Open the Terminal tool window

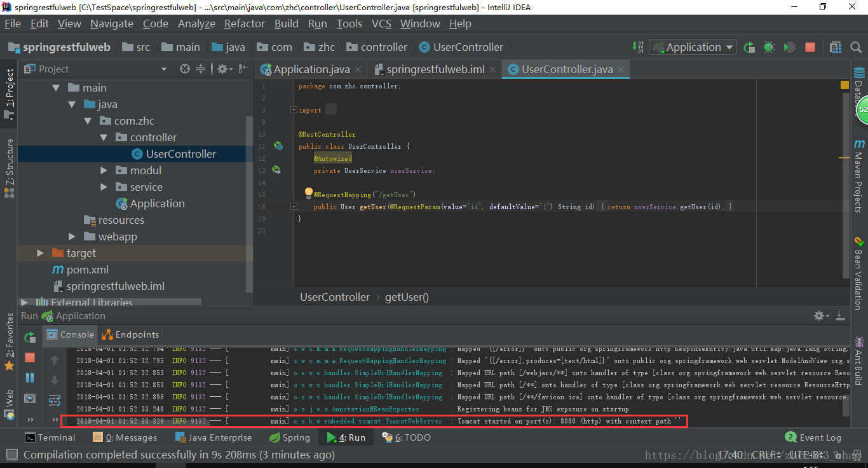pos(50,437)
